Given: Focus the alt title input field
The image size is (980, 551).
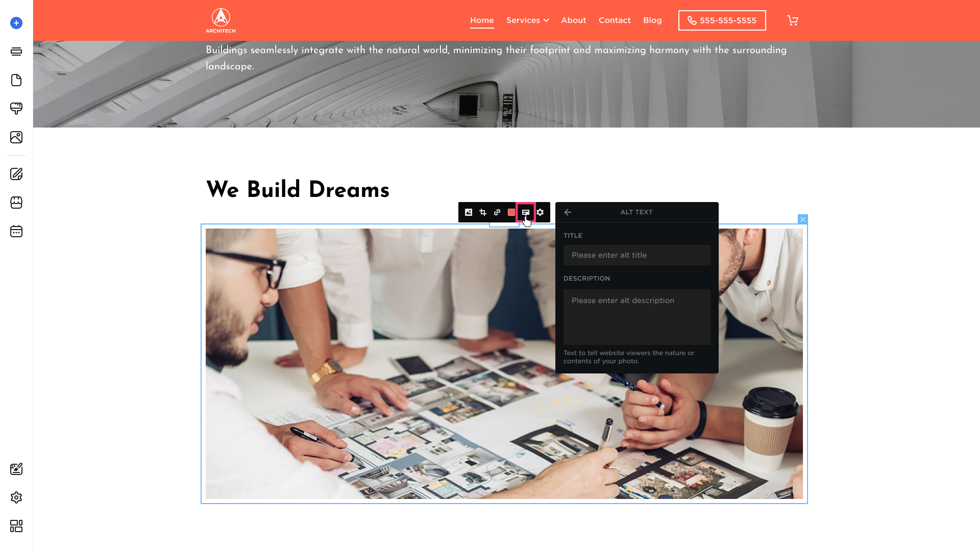Looking at the screenshot, I should tap(637, 255).
